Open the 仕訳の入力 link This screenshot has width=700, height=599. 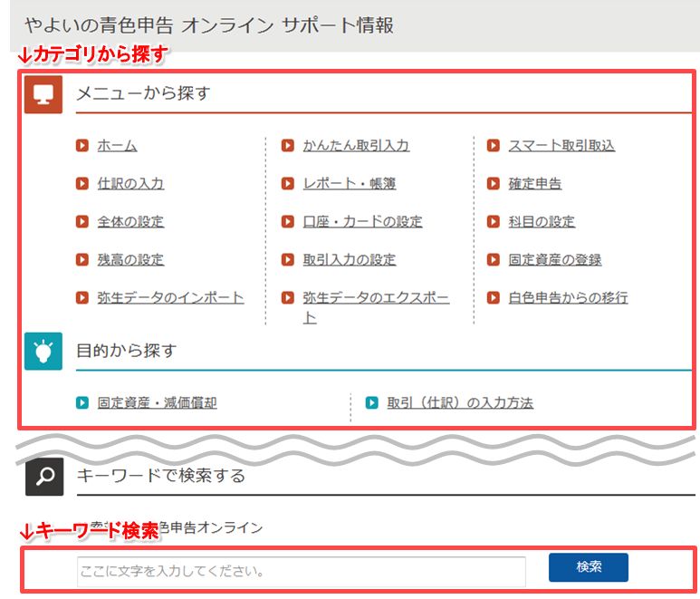tap(130, 184)
